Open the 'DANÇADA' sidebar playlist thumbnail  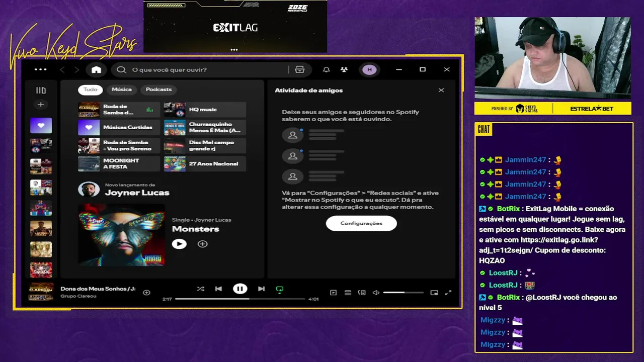pos(41,270)
